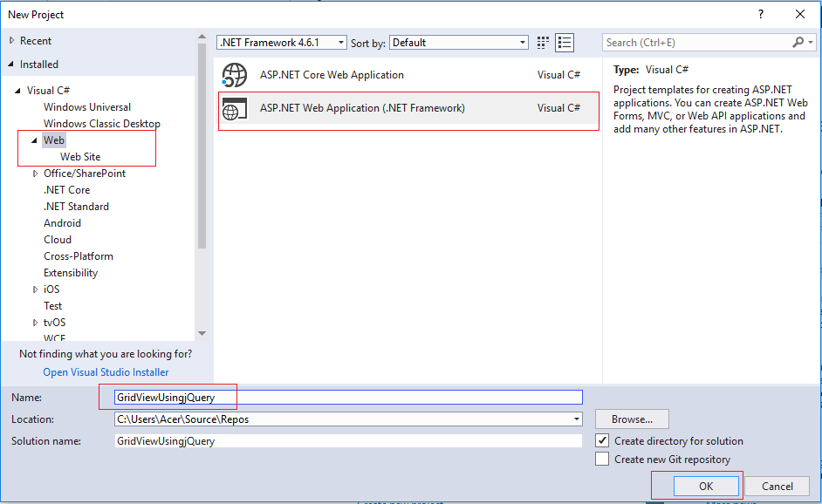Click inside the Name input field

click(262, 397)
